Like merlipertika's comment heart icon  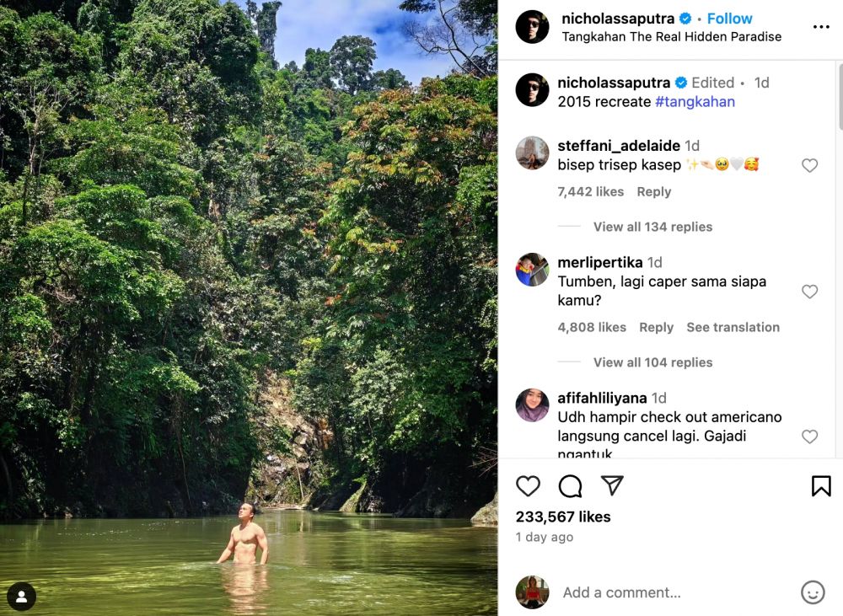tap(810, 292)
